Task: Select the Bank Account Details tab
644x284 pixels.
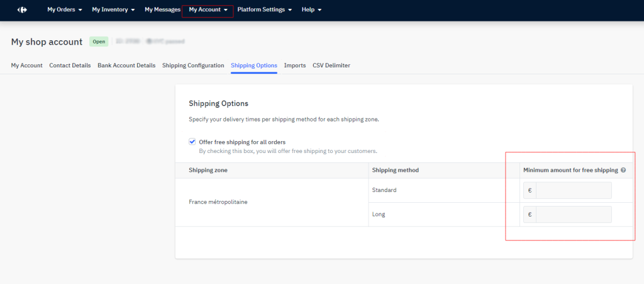Action: pos(126,65)
